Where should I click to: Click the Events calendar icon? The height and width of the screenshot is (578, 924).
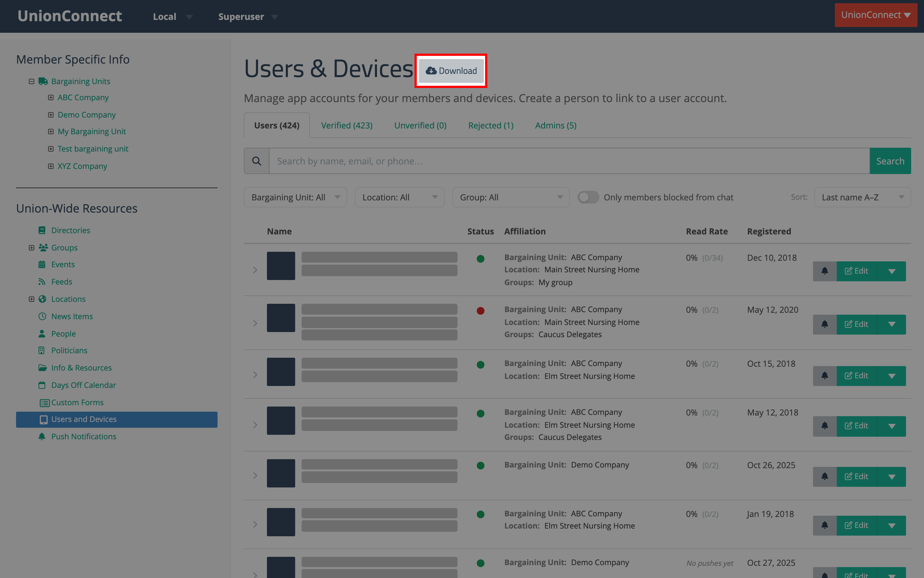[42, 265]
